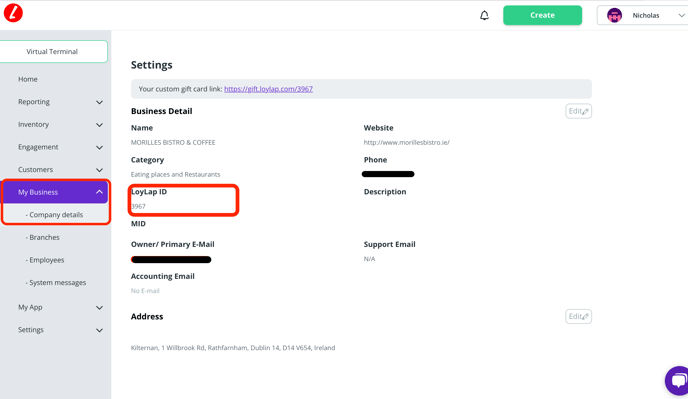Expand the Engagement chevron
The height and width of the screenshot is (399, 688).
pos(100,147)
